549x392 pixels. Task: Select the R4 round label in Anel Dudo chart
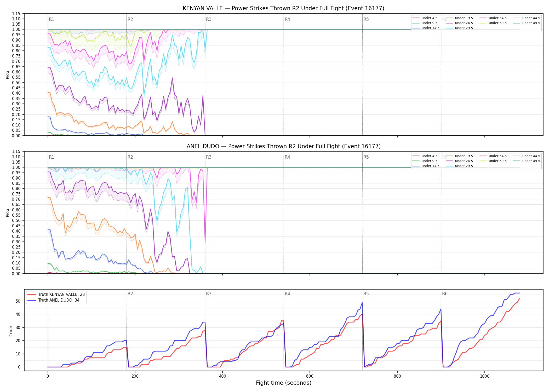point(287,157)
